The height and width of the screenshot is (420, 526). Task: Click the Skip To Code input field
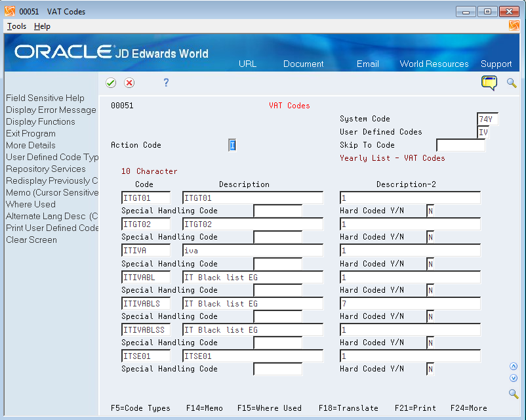(x=460, y=146)
